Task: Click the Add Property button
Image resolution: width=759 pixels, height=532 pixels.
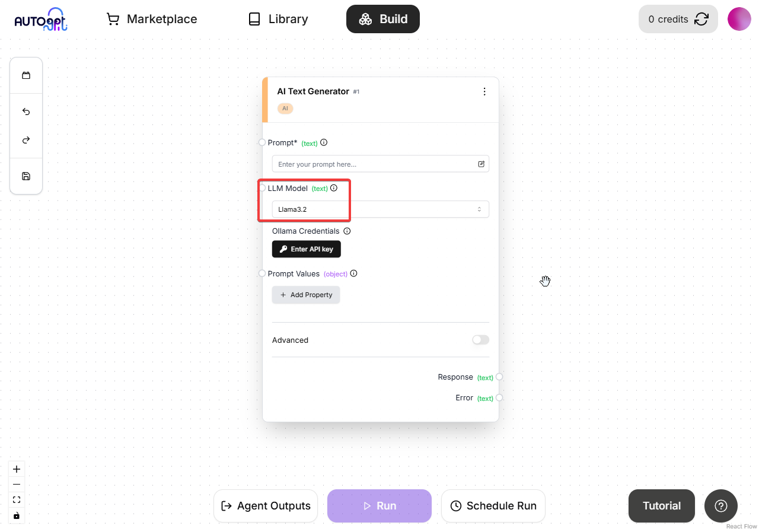Action: pos(306,295)
